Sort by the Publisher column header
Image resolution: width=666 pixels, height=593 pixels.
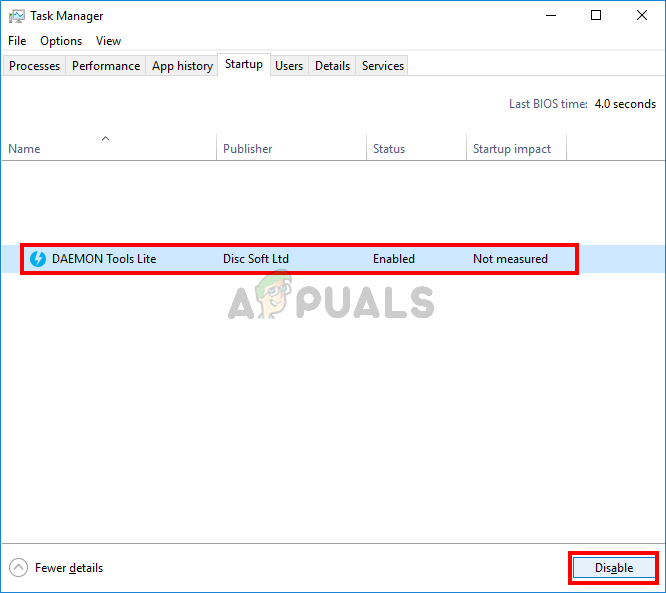[291, 147]
